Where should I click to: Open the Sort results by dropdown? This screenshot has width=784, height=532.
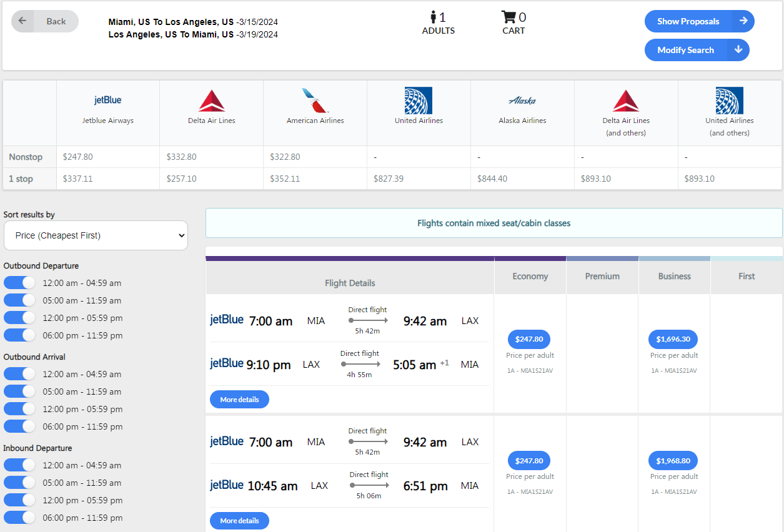[96, 235]
